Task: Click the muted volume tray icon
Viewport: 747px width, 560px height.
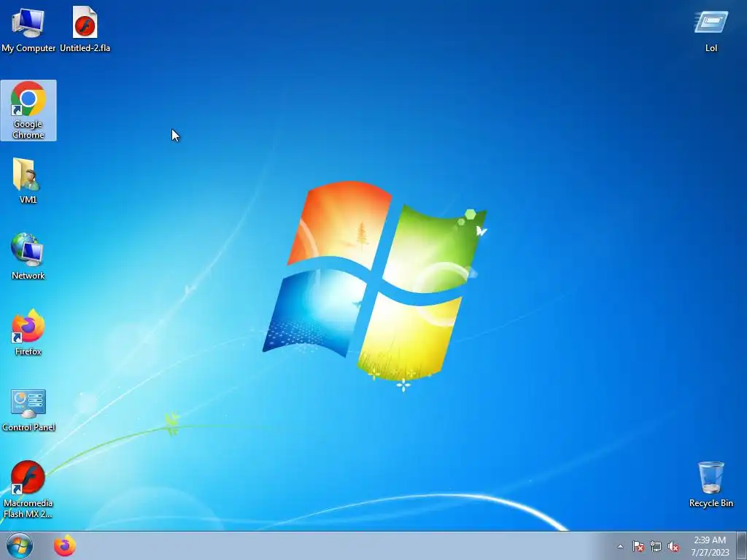Action: 673,547
